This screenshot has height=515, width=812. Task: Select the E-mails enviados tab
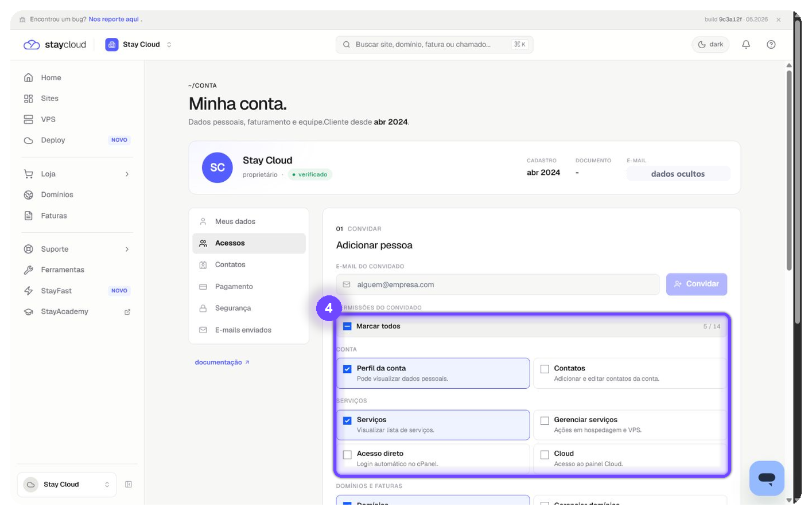(x=249, y=330)
